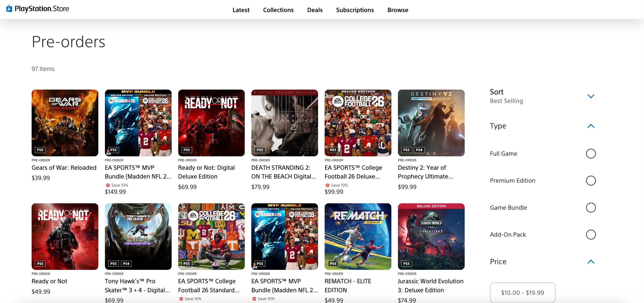644x303 pixels.
Task: Open the REMATCH Elite Edition cover art
Action: point(358,236)
